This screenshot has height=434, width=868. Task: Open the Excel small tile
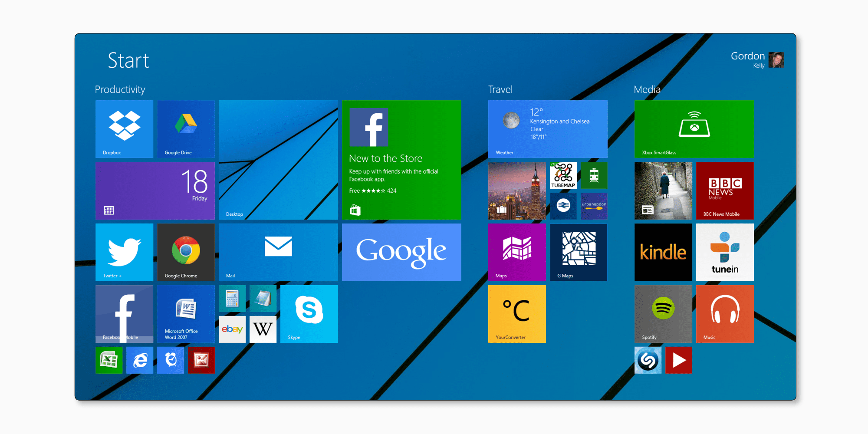[x=109, y=360]
